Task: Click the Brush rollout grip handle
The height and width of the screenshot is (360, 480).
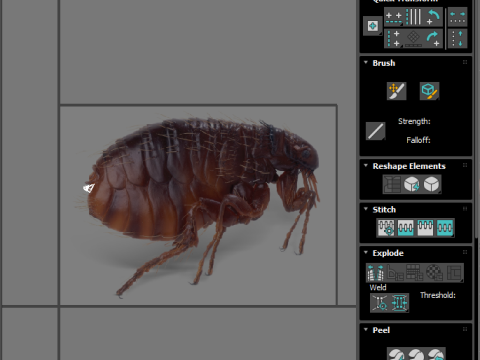Action: [x=465, y=62]
